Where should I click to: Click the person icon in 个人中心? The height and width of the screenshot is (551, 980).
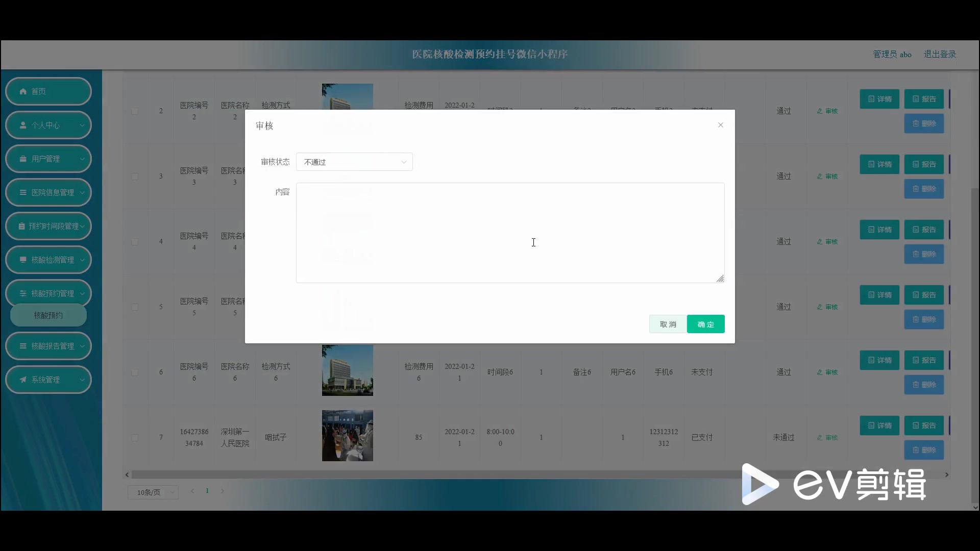23,125
